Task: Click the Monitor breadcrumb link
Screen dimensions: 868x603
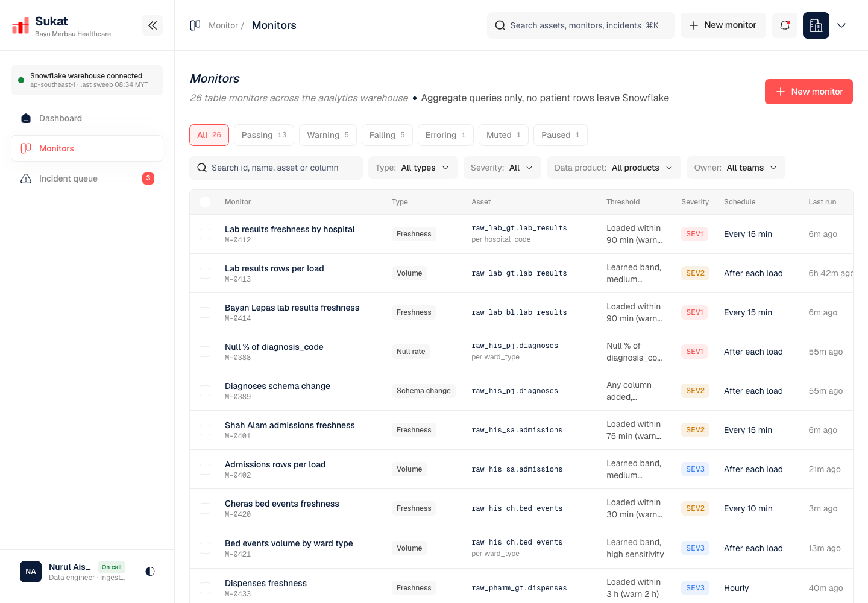Action: 223,25
